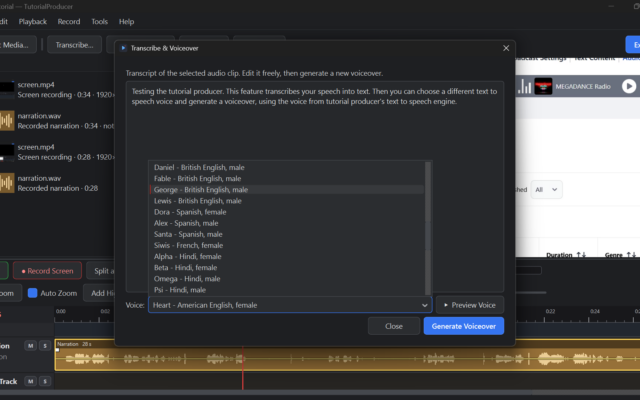The height and width of the screenshot is (400, 640).
Task: Sort by Genre column arrows
Action: [x=631, y=255]
